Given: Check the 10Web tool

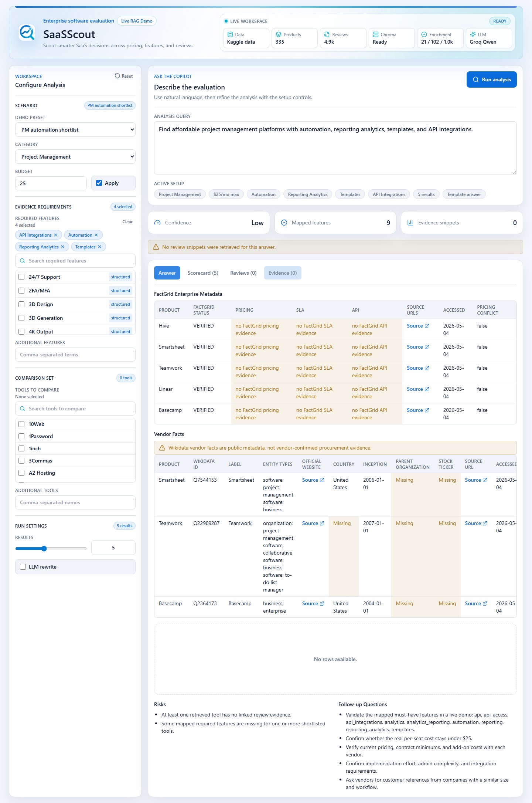Looking at the screenshot, I should 21,424.
